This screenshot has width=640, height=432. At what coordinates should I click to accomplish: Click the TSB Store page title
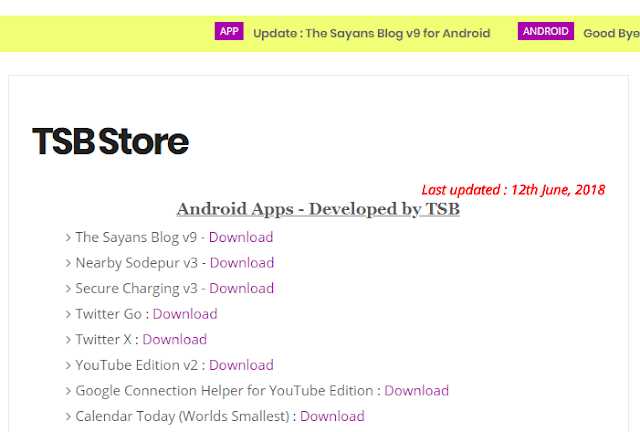click(x=110, y=141)
